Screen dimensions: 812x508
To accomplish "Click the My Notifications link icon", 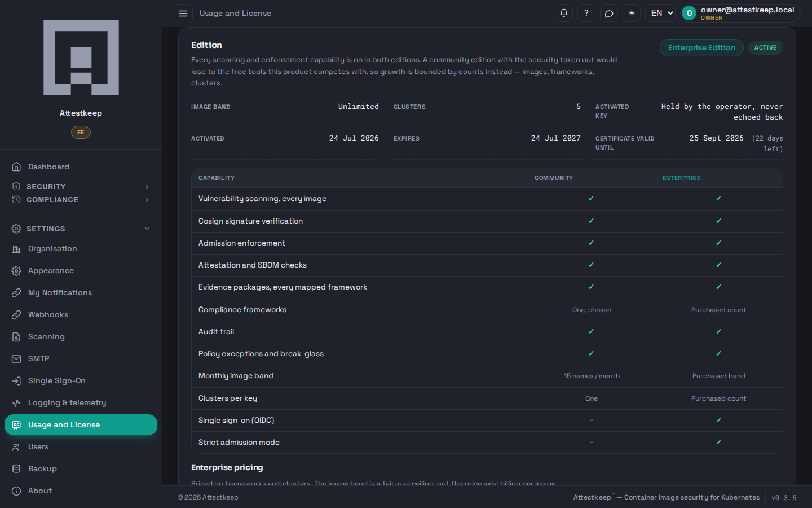I will [16, 293].
